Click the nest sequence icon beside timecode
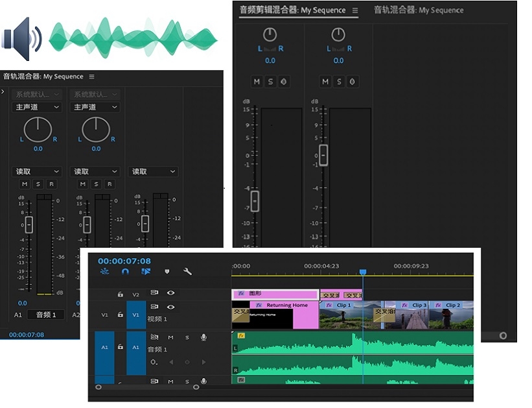532x408 pixels. pyautogui.click(x=104, y=271)
